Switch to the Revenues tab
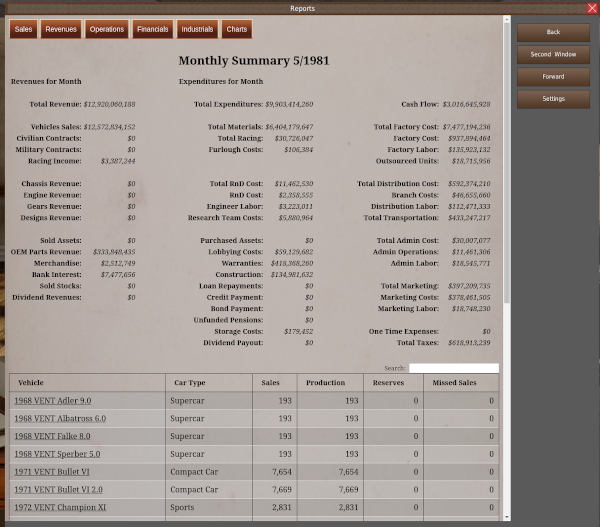This screenshot has width=600, height=527. coord(61,30)
